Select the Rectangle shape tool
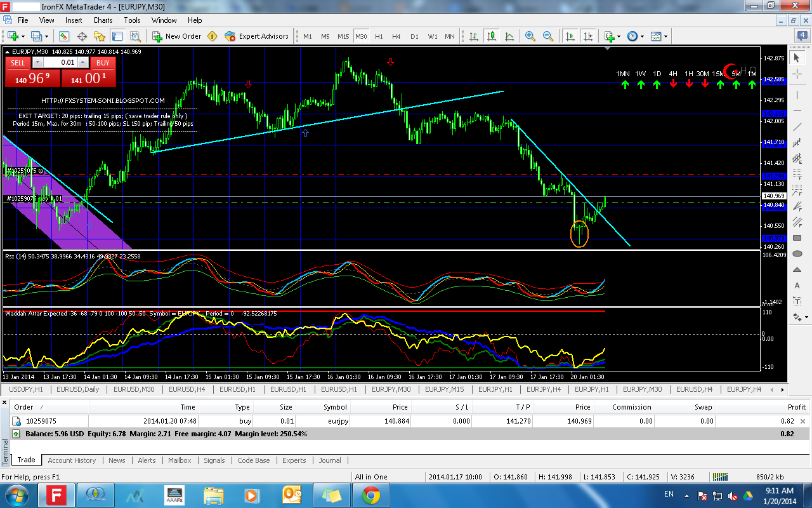Viewport: 812px width, 508px height. [x=797, y=239]
